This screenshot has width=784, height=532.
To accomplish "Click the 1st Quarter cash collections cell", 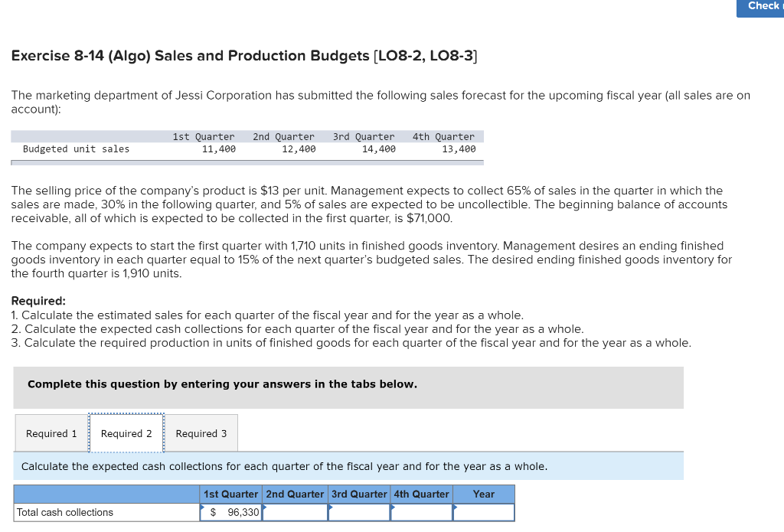I will tap(234, 512).
